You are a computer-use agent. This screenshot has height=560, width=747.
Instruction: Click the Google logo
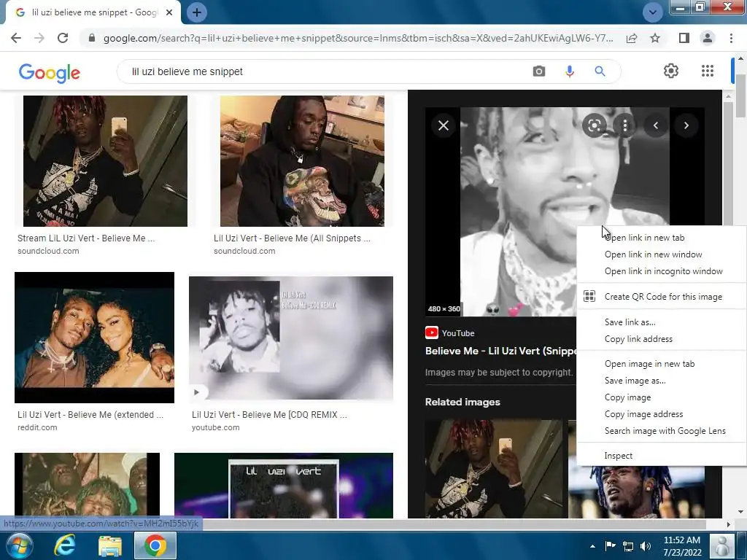pos(50,72)
